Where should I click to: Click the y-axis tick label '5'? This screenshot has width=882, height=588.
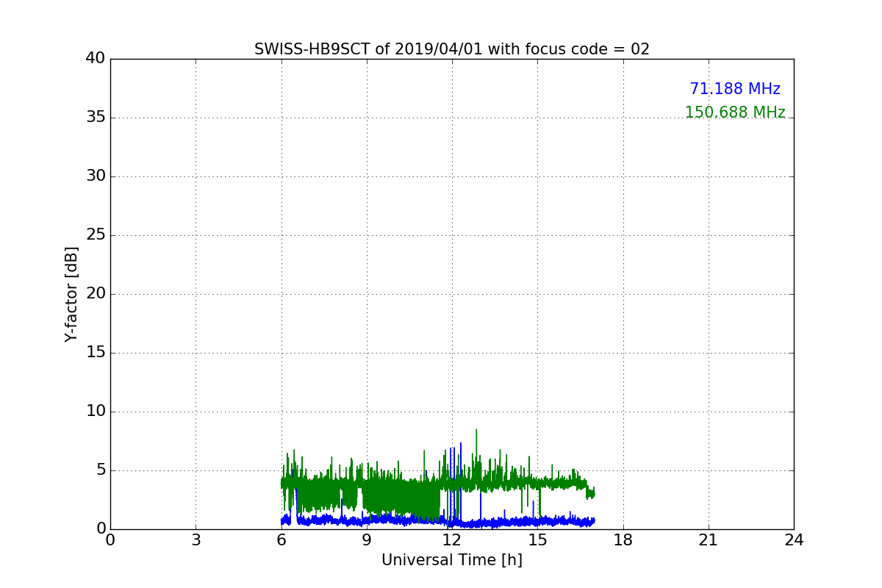[x=101, y=470]
